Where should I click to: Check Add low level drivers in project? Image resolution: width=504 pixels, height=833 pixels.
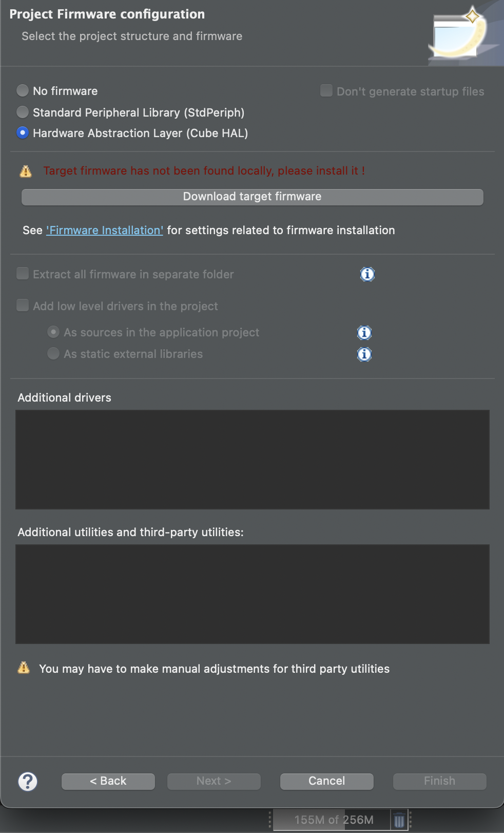[23, 306]
